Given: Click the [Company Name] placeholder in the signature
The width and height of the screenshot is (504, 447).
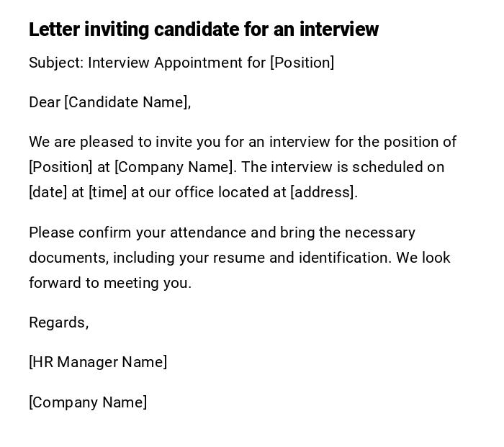Looking at the screenshot, I should point(88,402).
